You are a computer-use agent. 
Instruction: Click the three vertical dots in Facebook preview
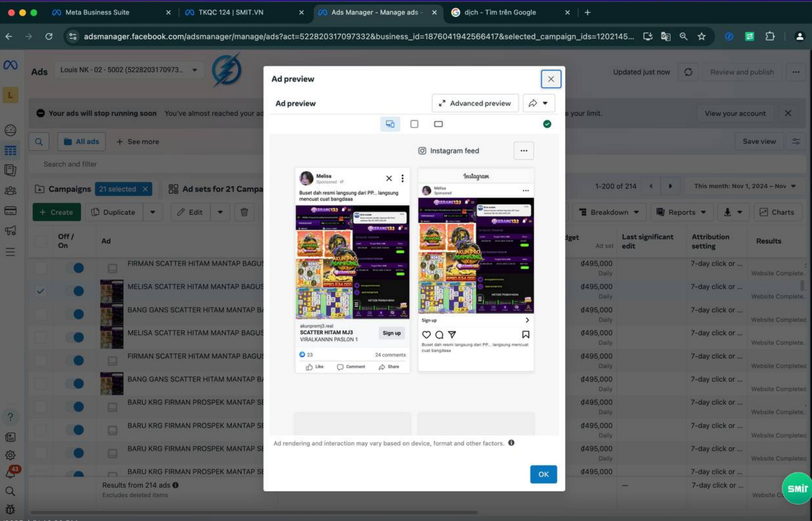402,178
